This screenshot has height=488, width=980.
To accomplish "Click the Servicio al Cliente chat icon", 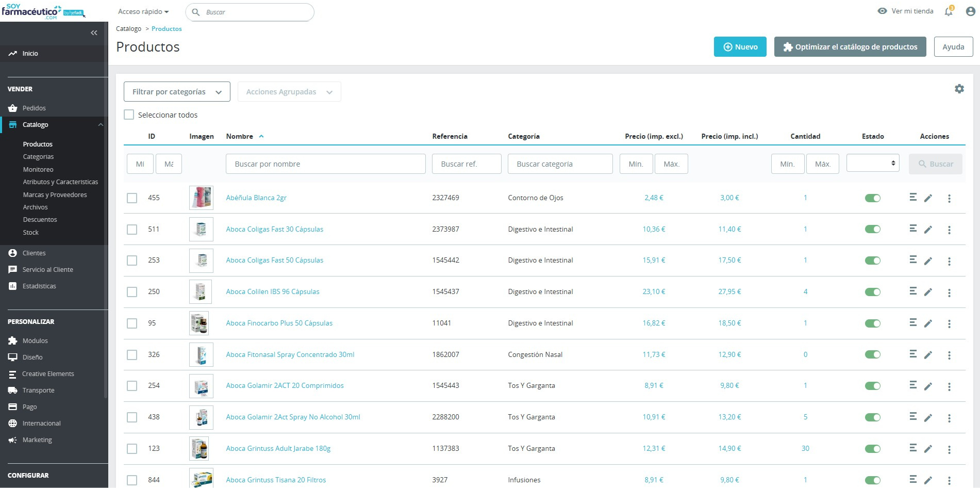I will (x=13, y=269).
